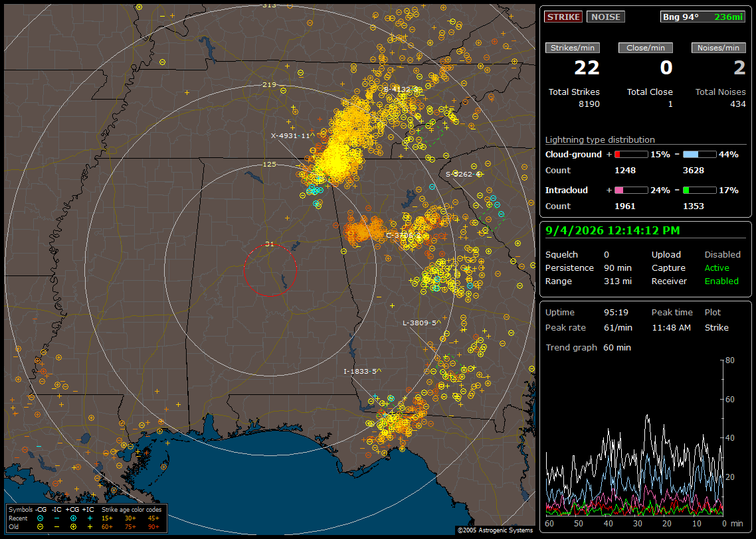Screen dimensions: 756x539
Task: Click the red home range circle
Action: 270,270
